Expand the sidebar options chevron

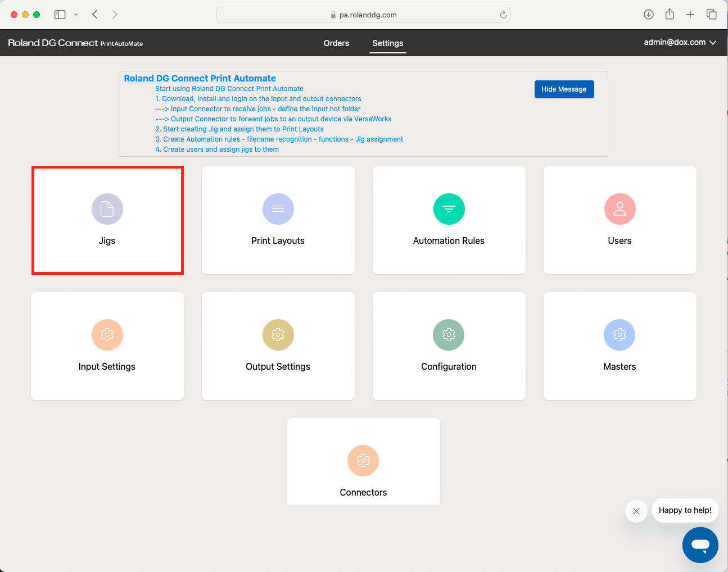[x=76, y=15]
